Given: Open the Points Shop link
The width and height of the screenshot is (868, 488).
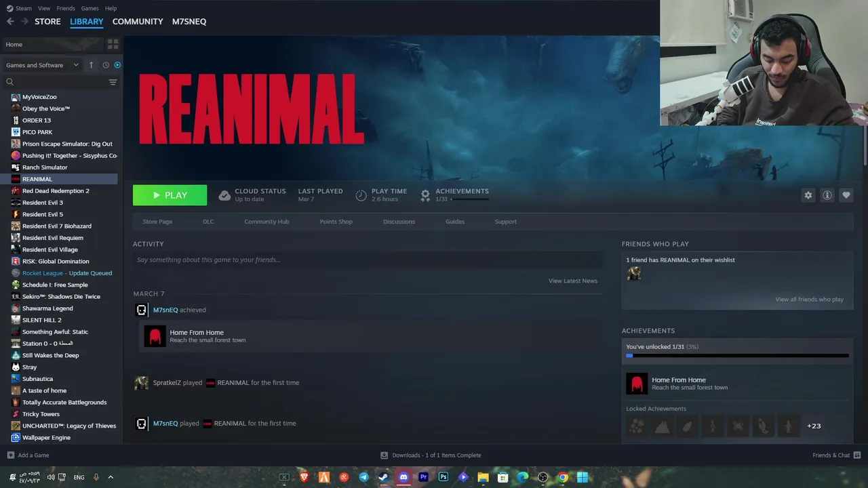Looking at the screenshot, I should coord(336,222).
